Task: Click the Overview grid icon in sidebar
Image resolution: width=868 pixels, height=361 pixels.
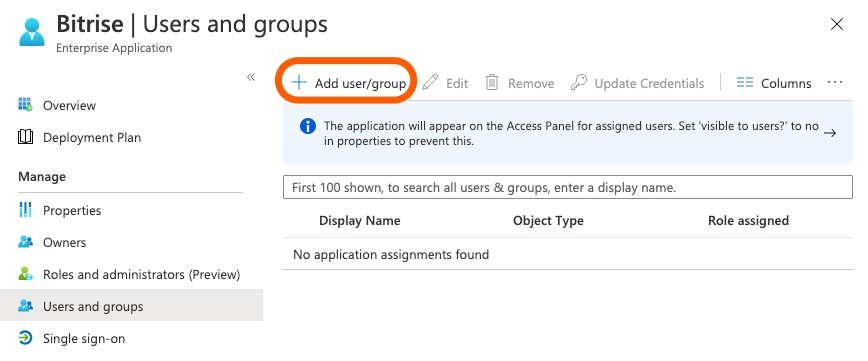Action: pos(25,105)
